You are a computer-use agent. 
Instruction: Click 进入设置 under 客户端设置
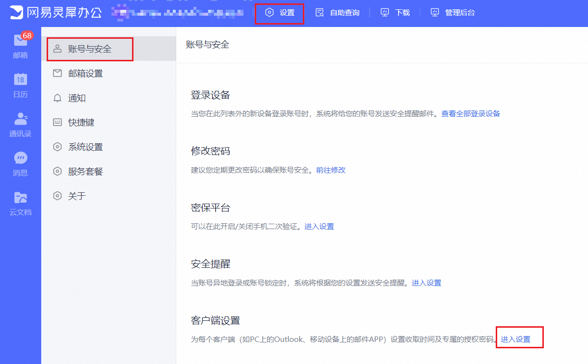pos(515,339)
